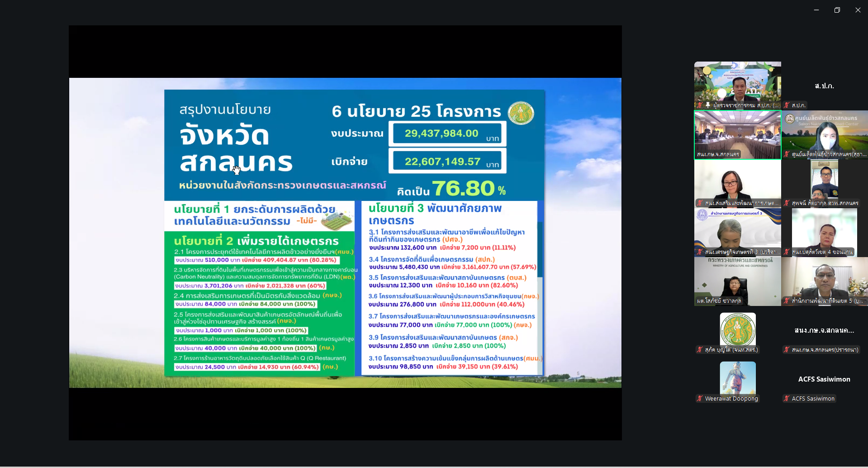
Task: Select the สนง.ปศุสัตว์เขต 4 ขอนแก่น video tile
Action: [825, 233]
